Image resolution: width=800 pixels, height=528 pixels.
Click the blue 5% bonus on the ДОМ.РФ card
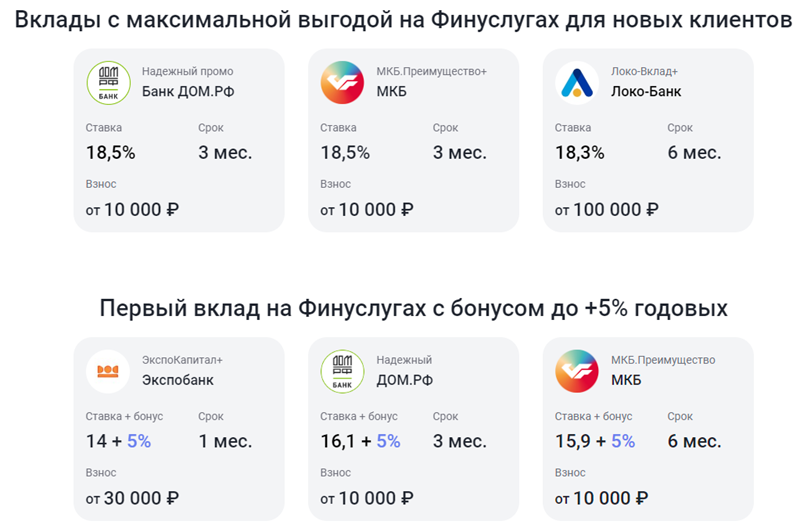click(x=388, y=441)
